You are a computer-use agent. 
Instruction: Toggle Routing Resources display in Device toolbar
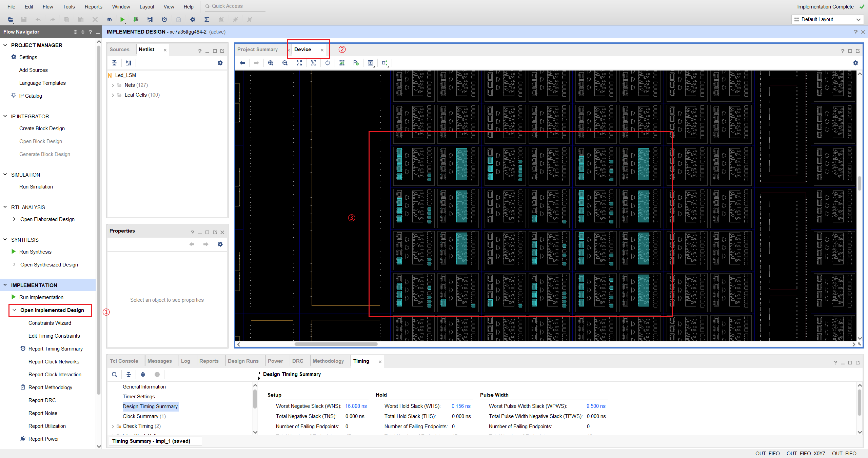pos(342,63)
